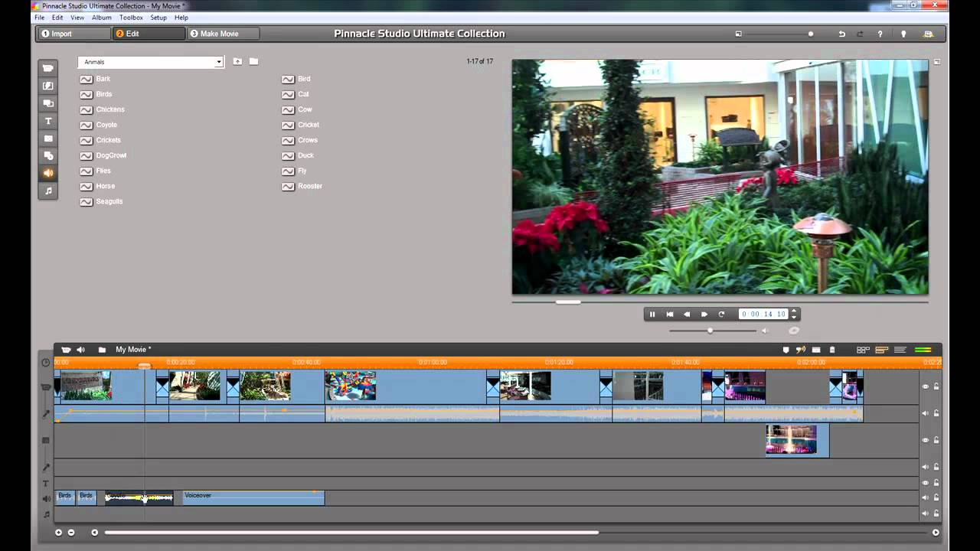980x551 pixels.
Task: Delete selected clip with trash icon
Action: (x=832, y=350)
